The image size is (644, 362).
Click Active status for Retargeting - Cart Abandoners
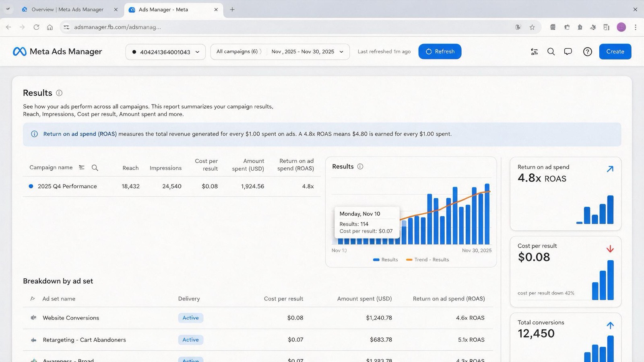[x=191, y=340]
